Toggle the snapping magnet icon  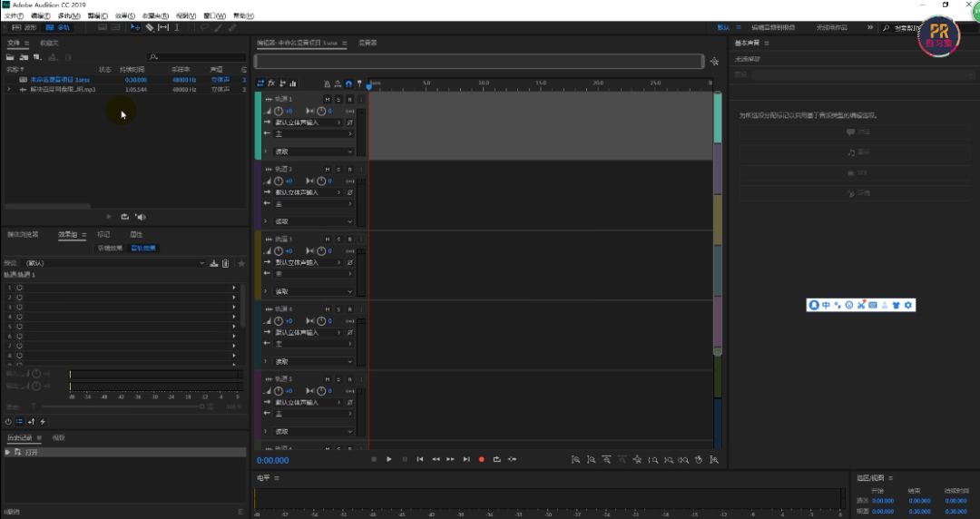(x=348, y=83)
